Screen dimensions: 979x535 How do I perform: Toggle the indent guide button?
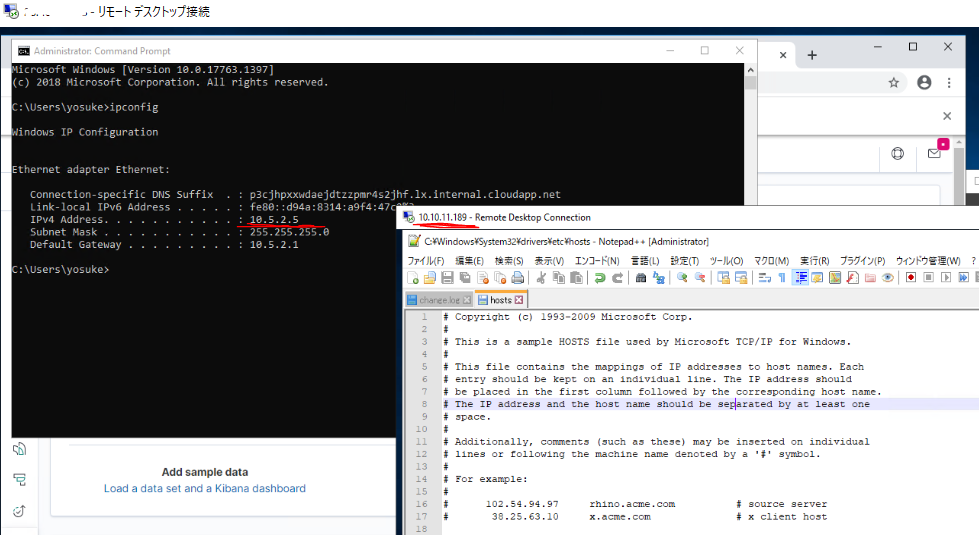tap(800, 278)
